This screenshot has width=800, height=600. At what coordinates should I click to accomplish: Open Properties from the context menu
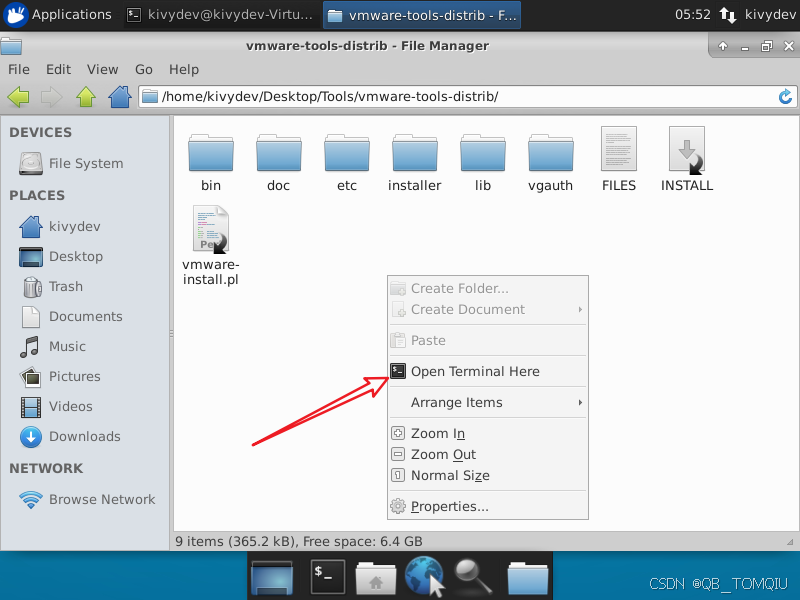point(488,507)
